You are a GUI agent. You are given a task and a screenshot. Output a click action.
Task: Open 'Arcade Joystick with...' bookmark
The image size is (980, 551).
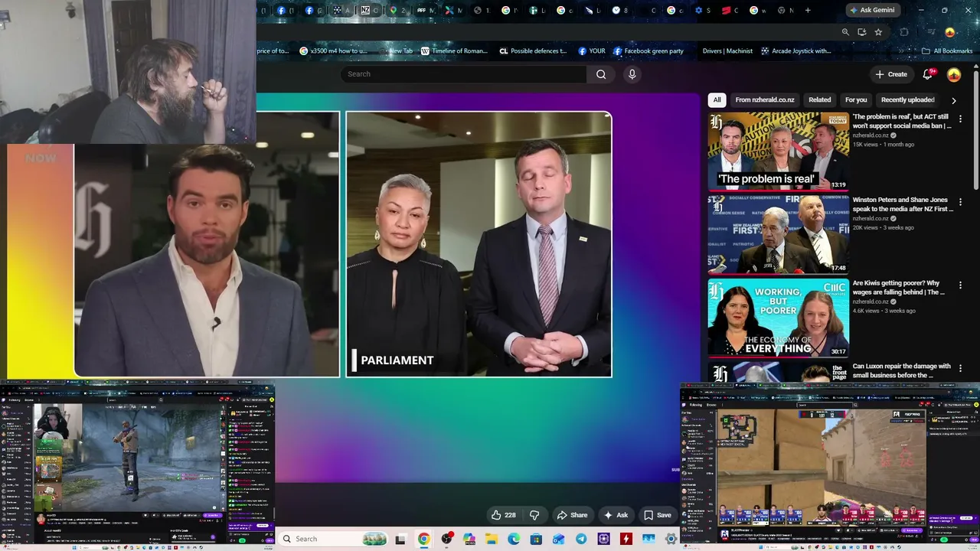(x=795, y=51)
